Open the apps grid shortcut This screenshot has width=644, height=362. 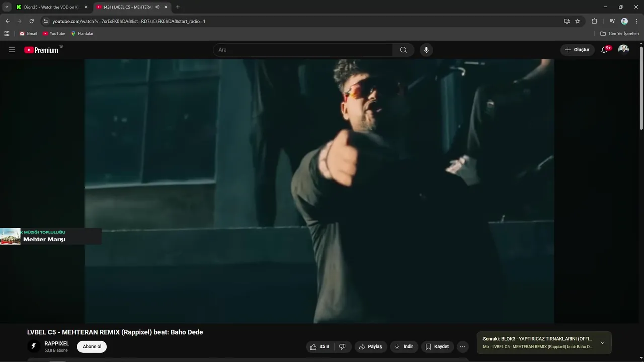pos(7,34)
